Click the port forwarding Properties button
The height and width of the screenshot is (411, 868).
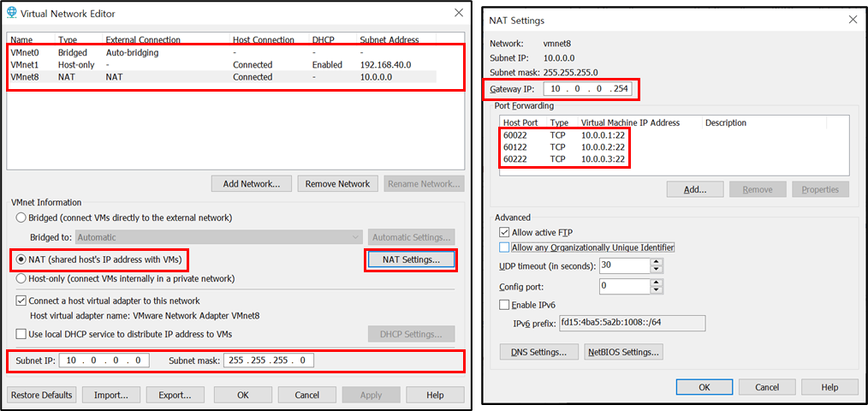click(x=820, y=189)
